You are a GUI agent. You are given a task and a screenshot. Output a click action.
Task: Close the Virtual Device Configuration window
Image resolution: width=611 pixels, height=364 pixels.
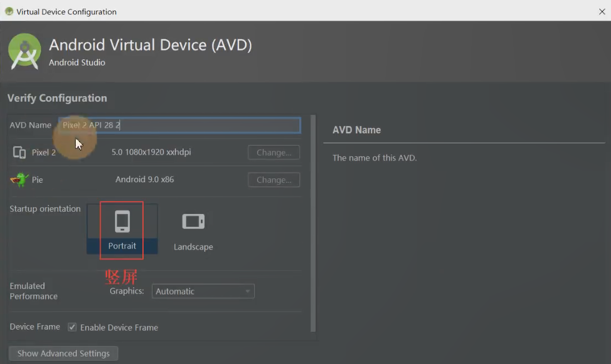coord(602,12)
